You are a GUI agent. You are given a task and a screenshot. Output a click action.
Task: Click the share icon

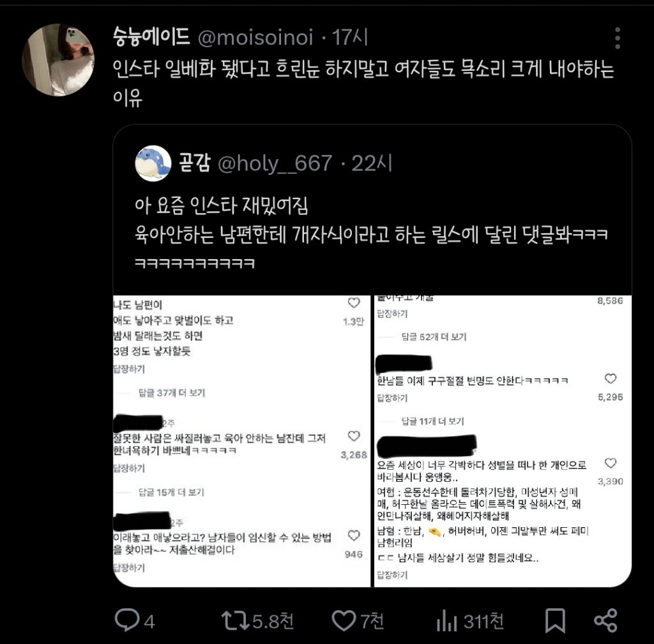[605, 620]
